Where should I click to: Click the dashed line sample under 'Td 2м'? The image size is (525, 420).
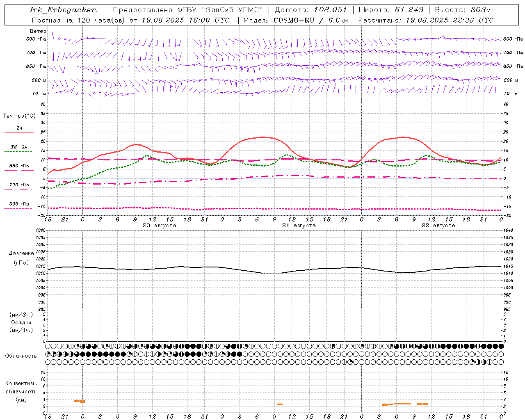(19, 151)
